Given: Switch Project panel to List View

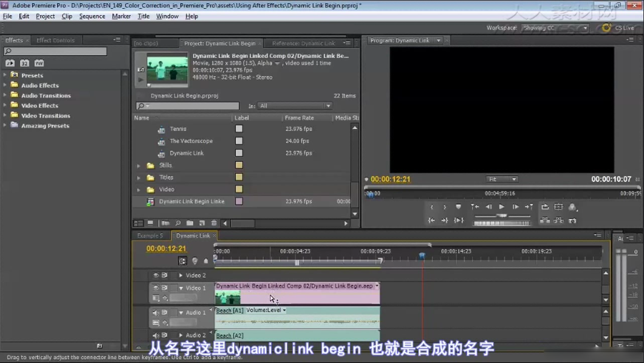Looking at the screenshot, I should pyautogui.click(x=139, y=223).
